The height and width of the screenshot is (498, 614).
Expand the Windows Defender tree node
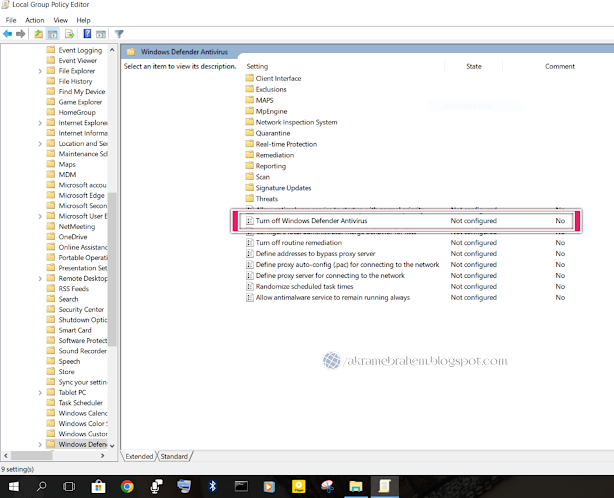(x=40, y=444)
